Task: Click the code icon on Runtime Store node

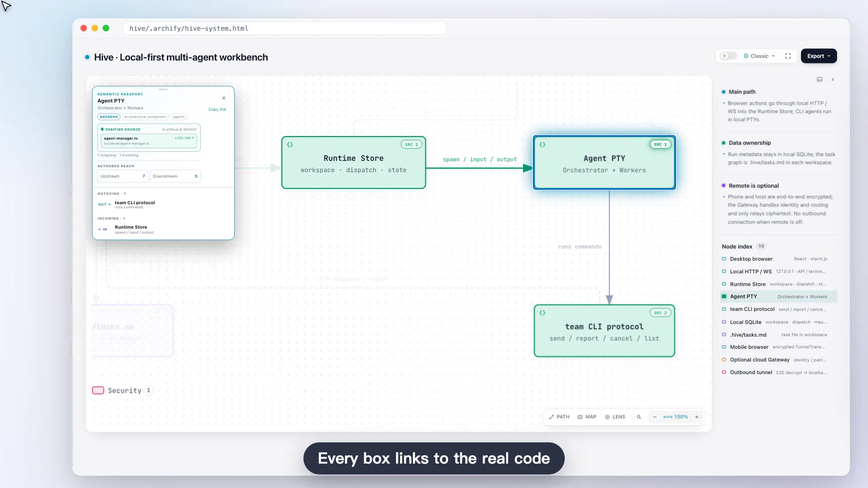Action: pos(290,145)
